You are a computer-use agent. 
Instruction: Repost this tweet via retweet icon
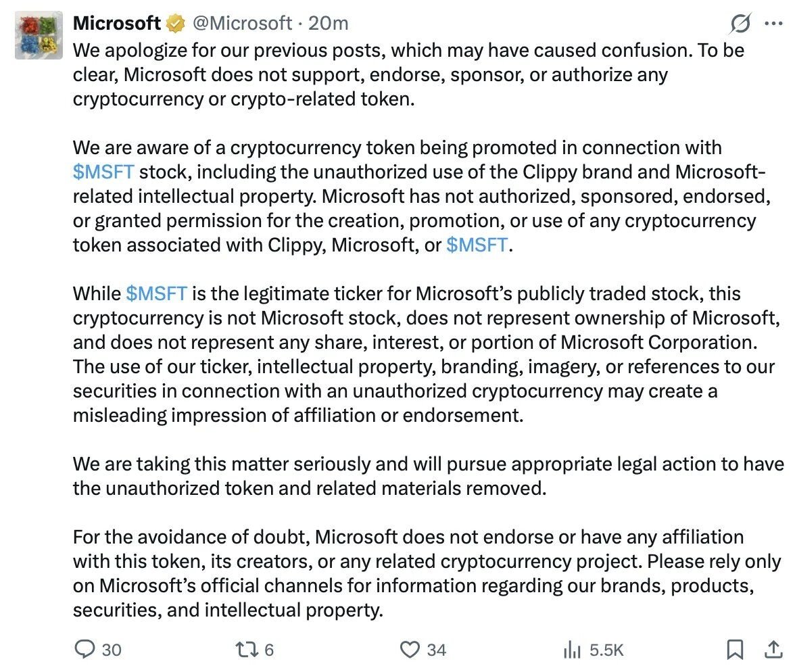click(247, 650)
